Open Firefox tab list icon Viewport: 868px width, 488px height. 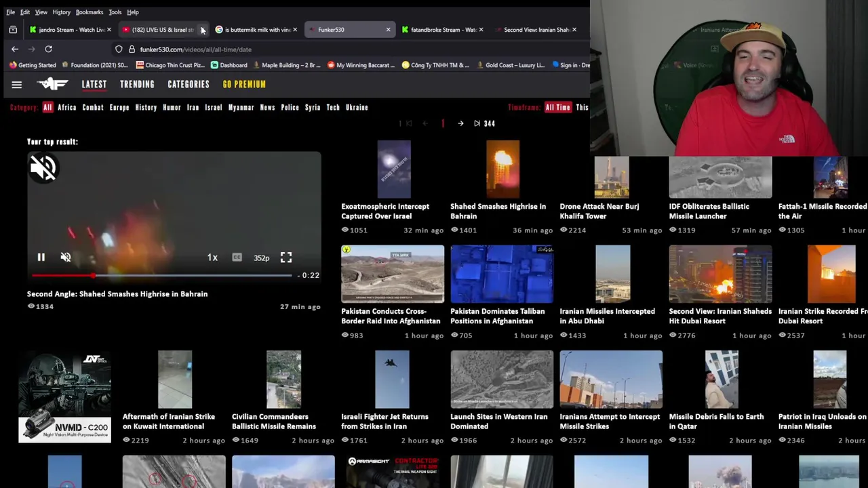[13, 30]
